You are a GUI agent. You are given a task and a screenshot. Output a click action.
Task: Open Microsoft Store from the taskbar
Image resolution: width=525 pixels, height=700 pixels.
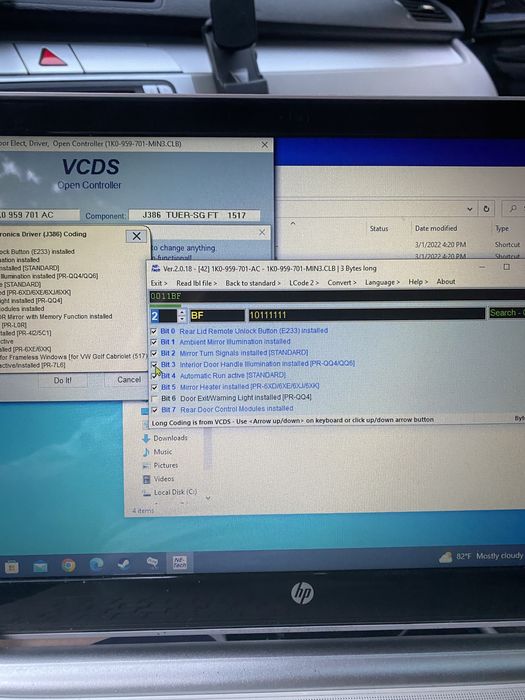coord(12,567)
